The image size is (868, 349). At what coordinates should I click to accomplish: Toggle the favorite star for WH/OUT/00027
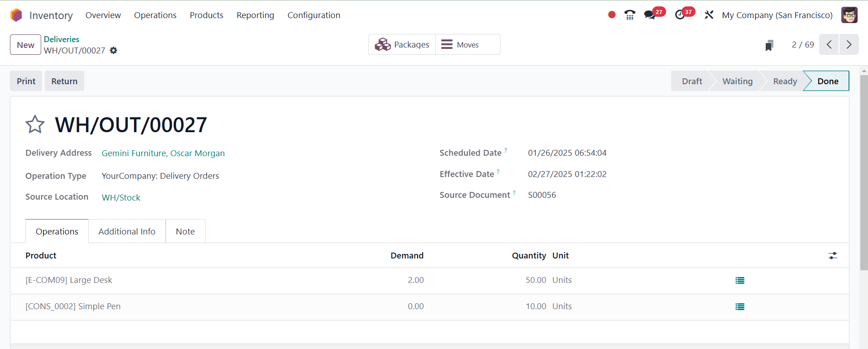click(35, 124)
